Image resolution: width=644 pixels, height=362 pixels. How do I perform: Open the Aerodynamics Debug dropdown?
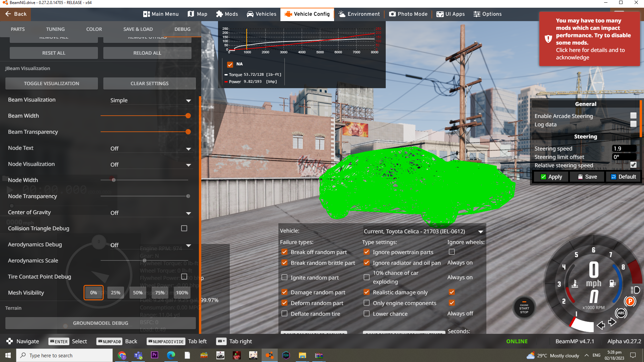tap(151, 245)
